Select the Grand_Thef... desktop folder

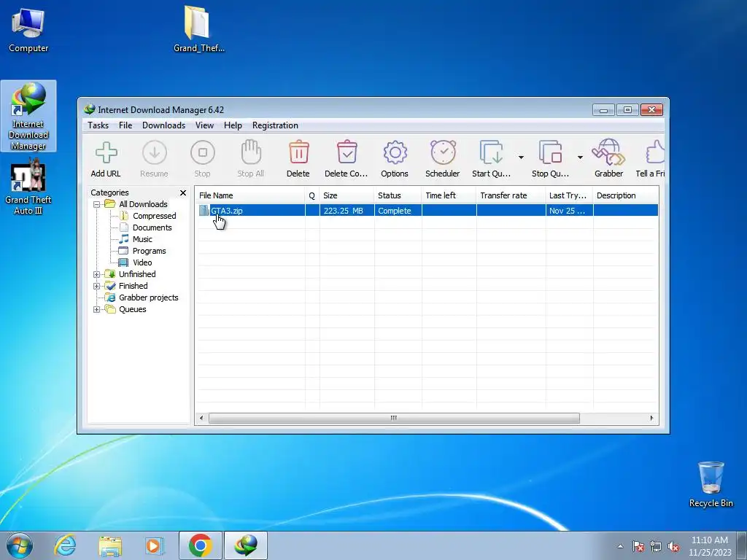pos(198,28)
